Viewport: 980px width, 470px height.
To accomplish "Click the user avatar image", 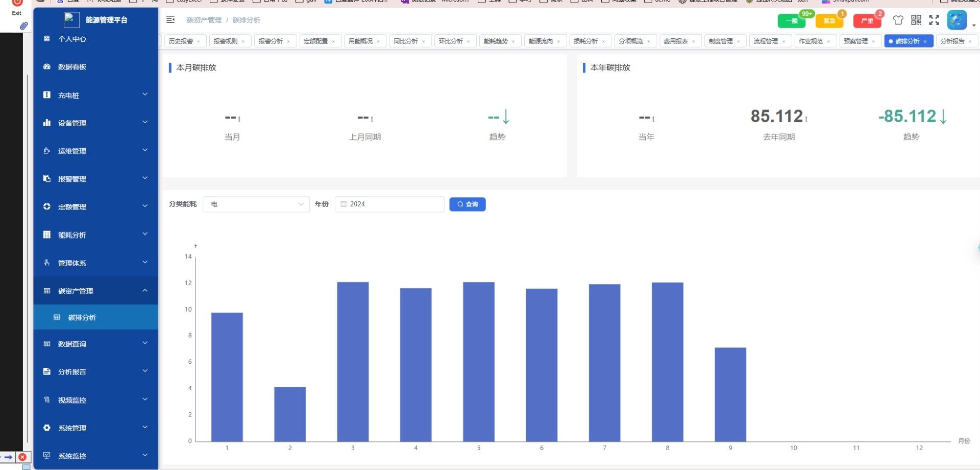I will point(957,20).
